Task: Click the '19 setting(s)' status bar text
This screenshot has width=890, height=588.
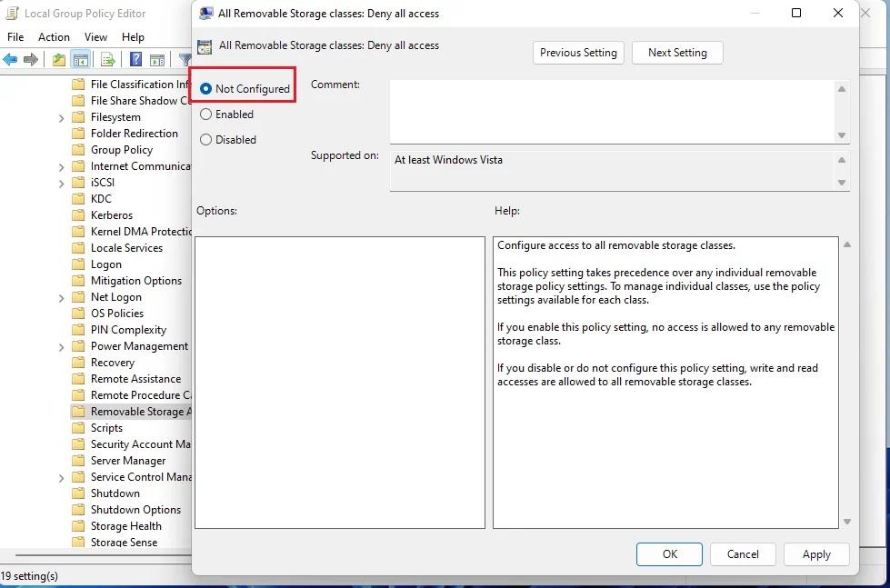Action: tap(29, 576)
